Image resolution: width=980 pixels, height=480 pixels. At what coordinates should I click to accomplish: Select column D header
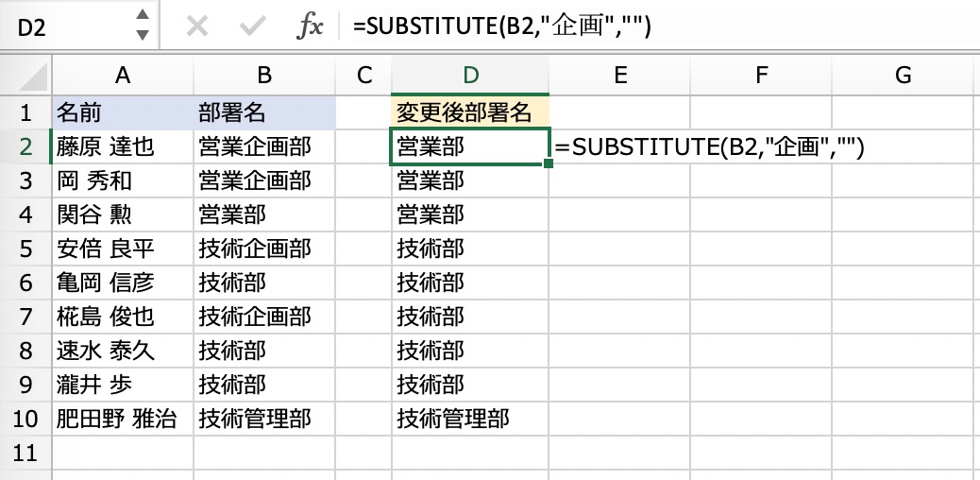[469, 77]
